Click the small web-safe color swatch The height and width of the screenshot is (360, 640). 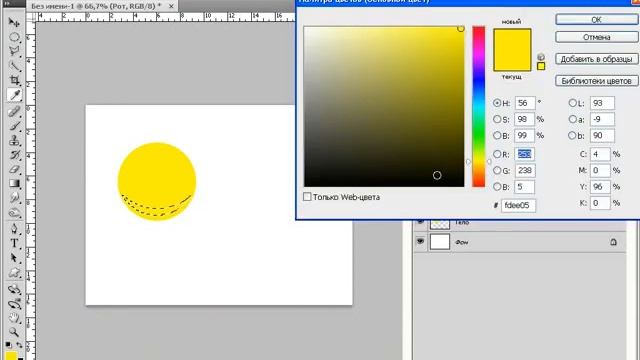point(541,66)
